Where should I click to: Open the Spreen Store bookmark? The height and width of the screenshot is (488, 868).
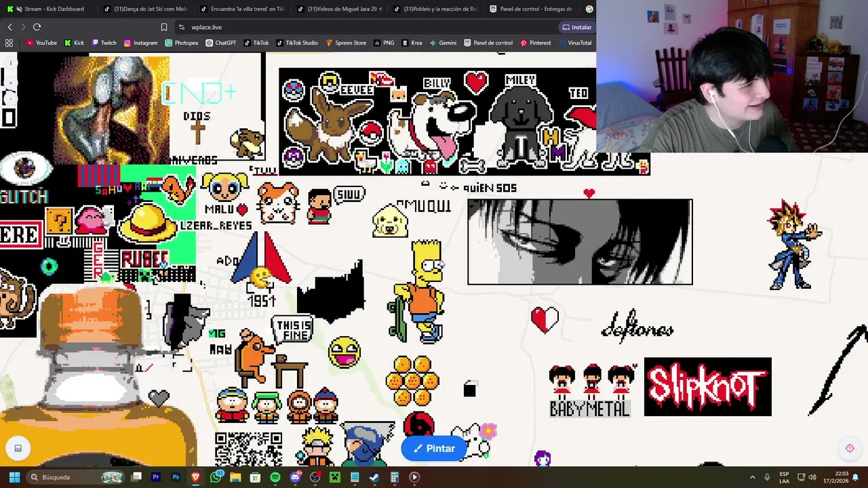(x=346, y=43)
